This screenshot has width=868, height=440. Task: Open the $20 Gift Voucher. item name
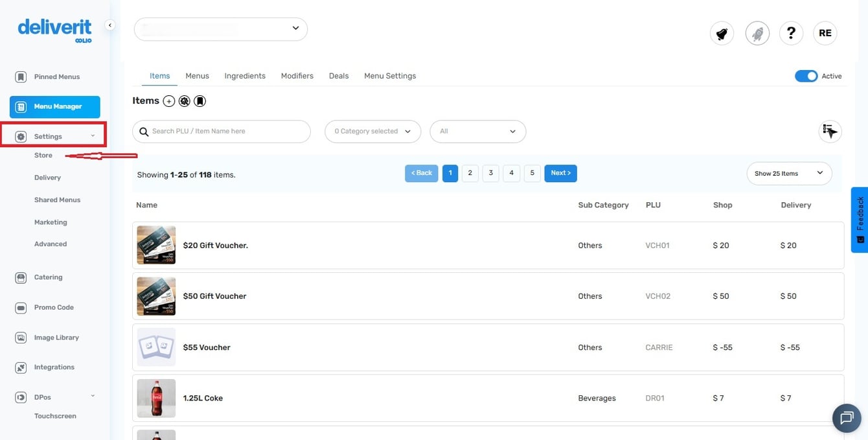(x=216, y=246)
